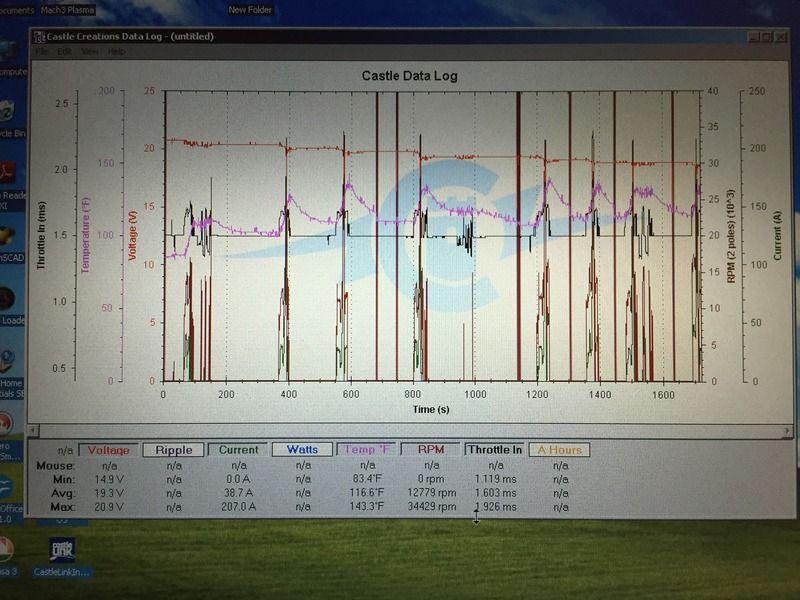
Task: Click the max temperature value 143.3°F
Action: click(x=366, y=507)
